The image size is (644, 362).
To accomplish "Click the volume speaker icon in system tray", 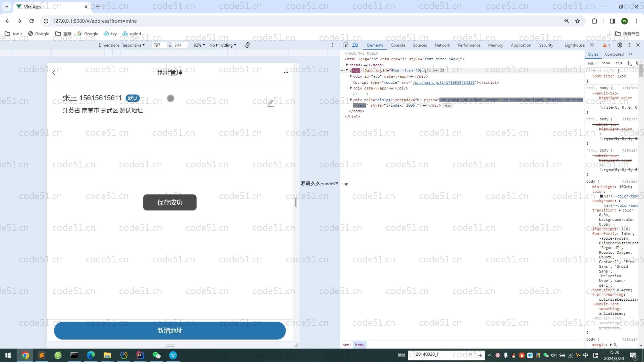I will coord(554,355).
